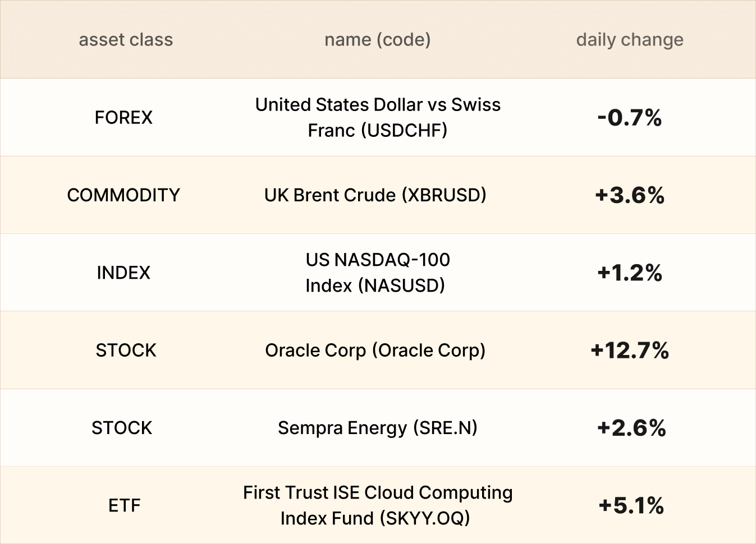Click the asset class column header
The height and width of the screenshot is (544, 756).
pyautogui.click(x=126, y=40)
